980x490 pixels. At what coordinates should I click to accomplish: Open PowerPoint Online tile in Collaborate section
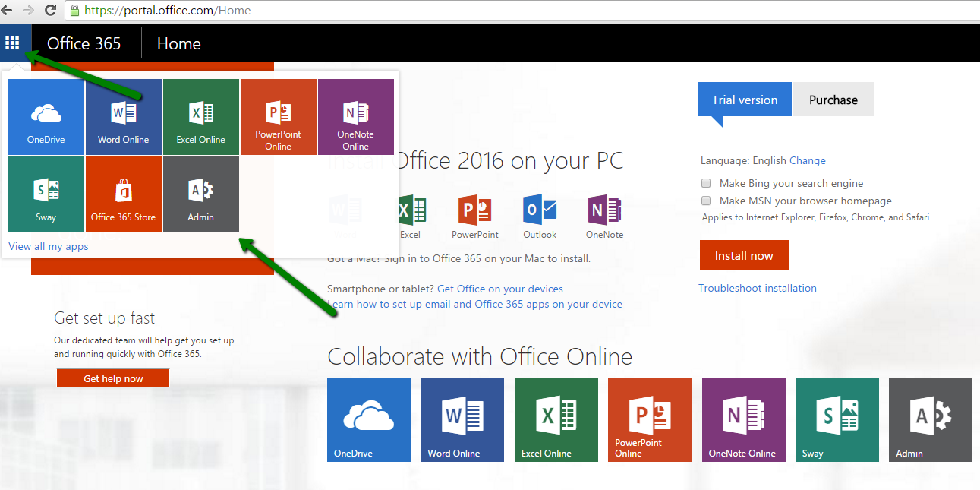pyautogui.click(x=650, y=420)
